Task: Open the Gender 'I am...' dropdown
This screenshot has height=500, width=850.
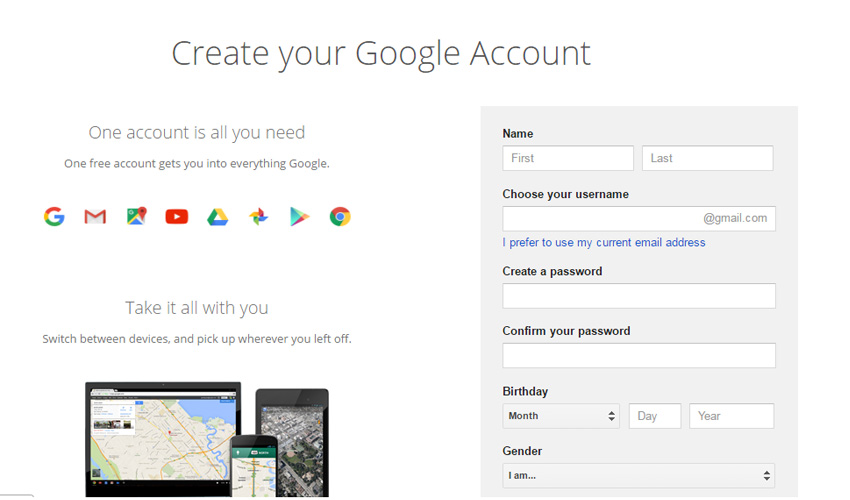Action: coord(639,476)
